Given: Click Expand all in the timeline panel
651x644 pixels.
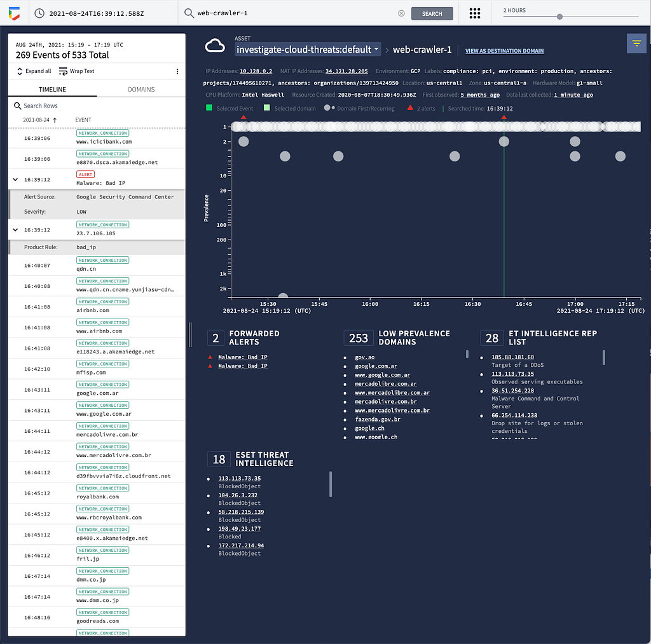Looking at the screenshot, I should tap(38, 71).
